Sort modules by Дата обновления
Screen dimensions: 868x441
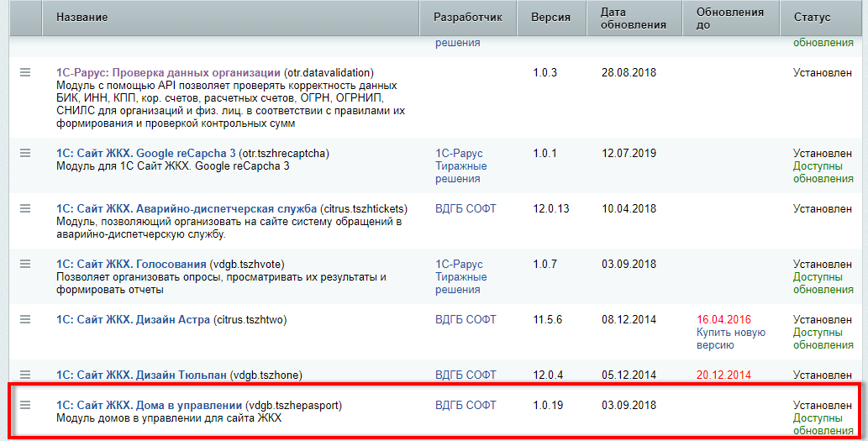(634, 18)
